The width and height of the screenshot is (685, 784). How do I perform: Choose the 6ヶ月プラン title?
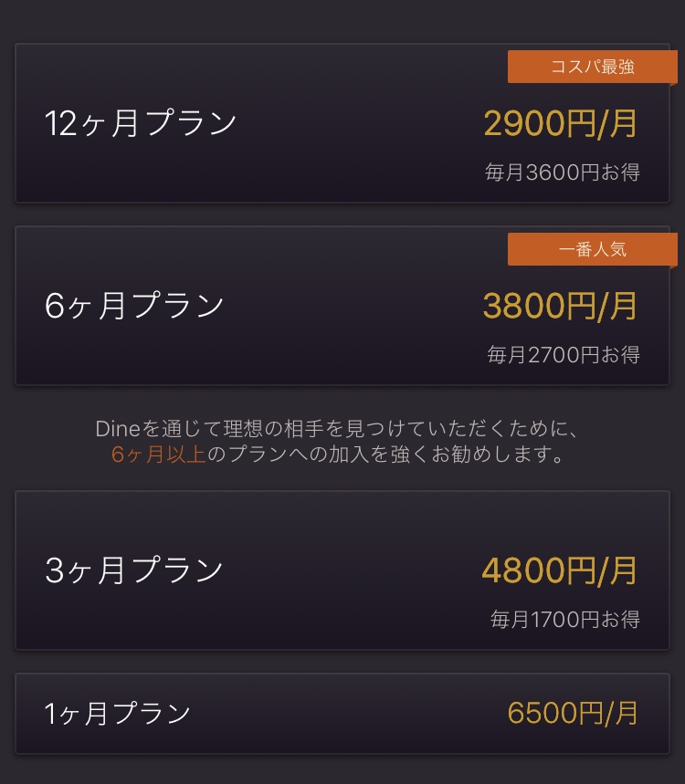[134, 306]
